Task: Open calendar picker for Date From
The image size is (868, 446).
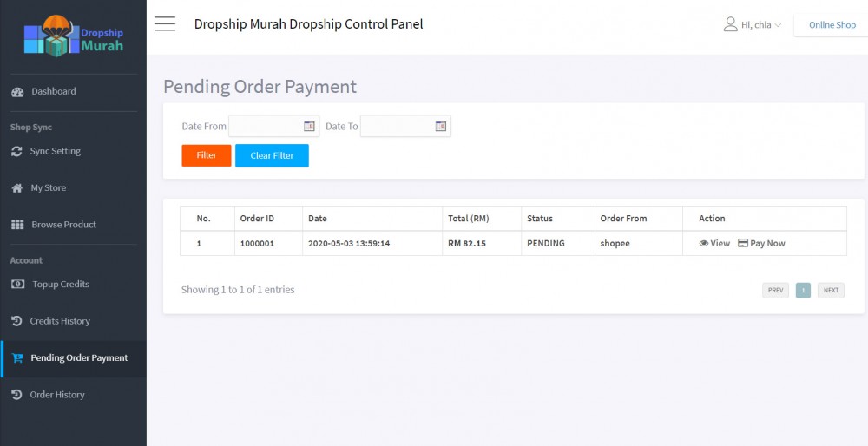Action: point(309,126)
